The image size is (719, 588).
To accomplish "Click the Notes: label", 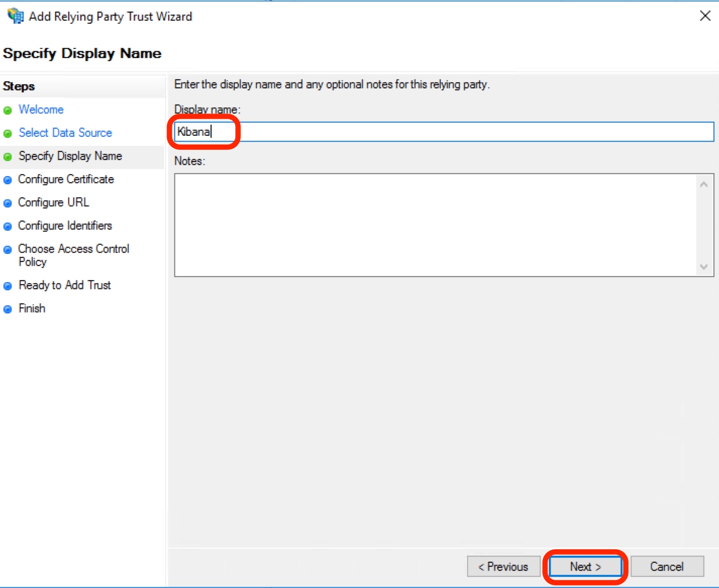I will click(x=189, y=161).
